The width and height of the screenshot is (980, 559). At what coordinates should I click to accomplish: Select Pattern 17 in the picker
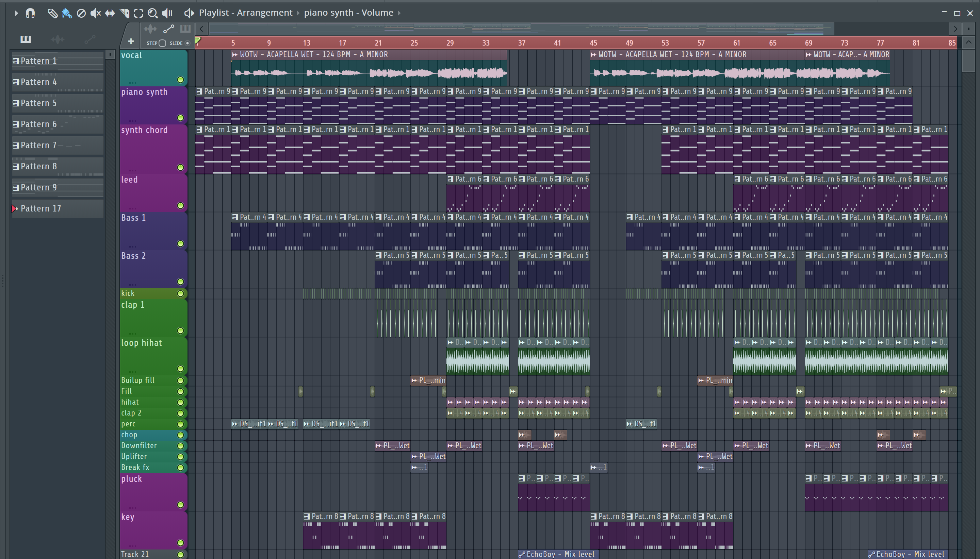(x=58, y=208)
